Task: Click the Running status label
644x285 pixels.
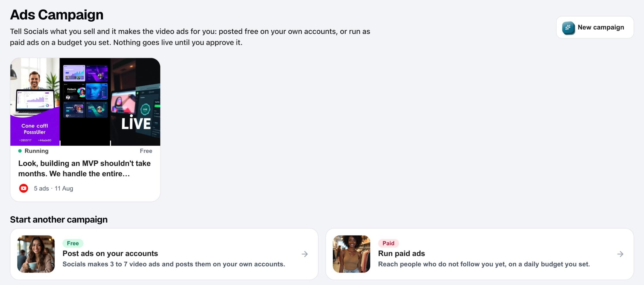Action: [37, 151]
